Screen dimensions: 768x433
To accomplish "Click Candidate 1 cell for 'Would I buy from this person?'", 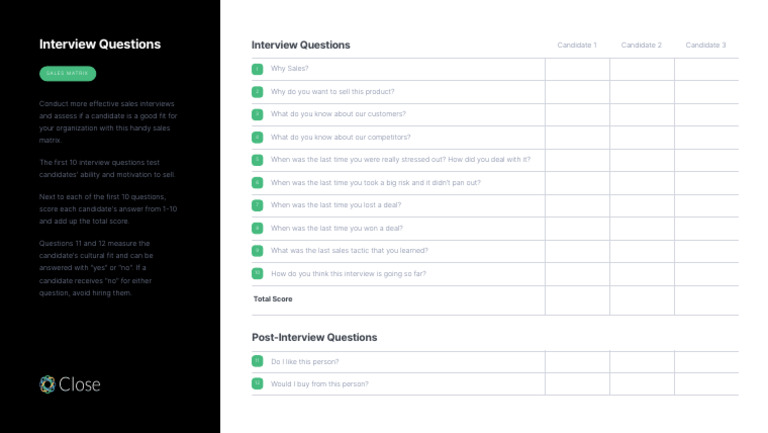I will [x=577, y=383].
